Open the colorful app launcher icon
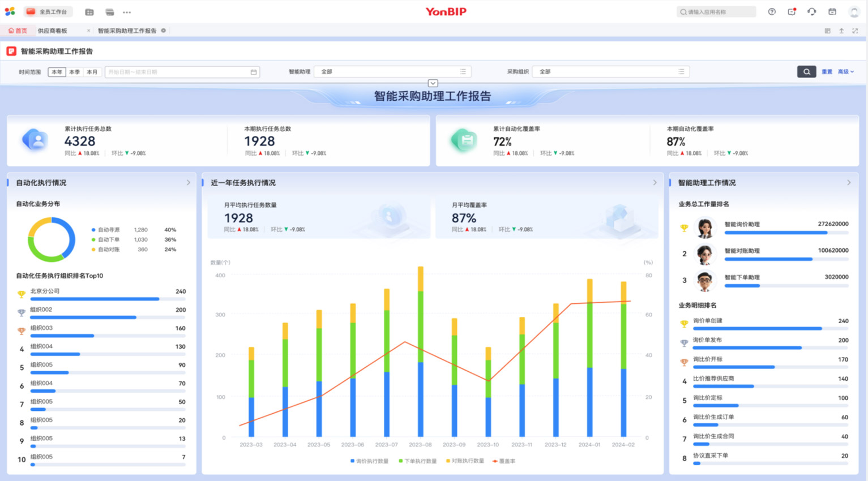Viewport: 868px width, 481px height. coord(10,11)
